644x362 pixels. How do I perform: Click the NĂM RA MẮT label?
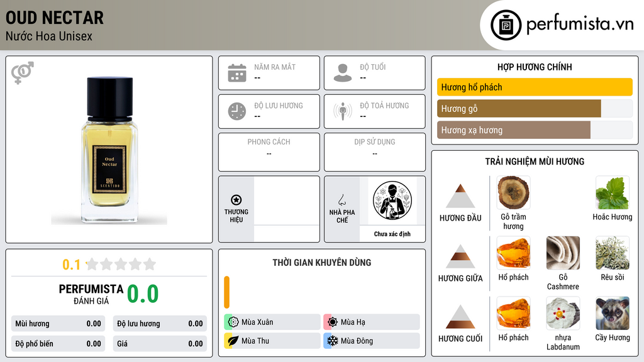point(275,67)
